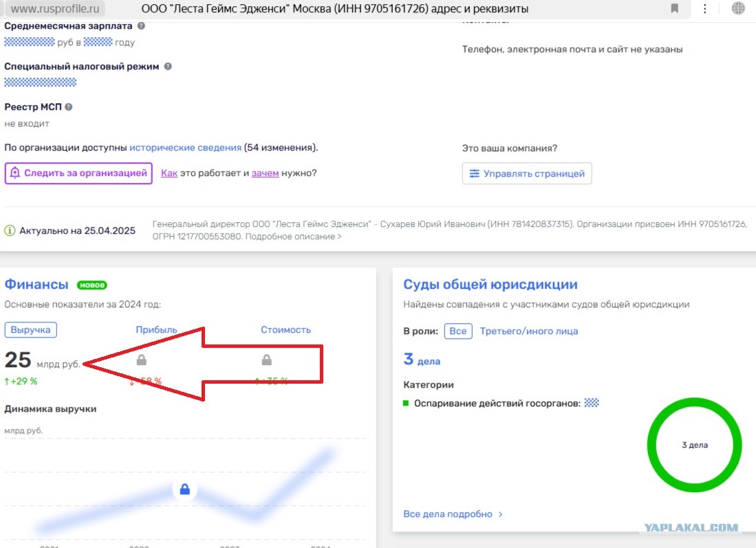The width and height of the screenshot is (756, 548).
Task: Click the blue lock on revenue chart
Action: click(184, 490)
